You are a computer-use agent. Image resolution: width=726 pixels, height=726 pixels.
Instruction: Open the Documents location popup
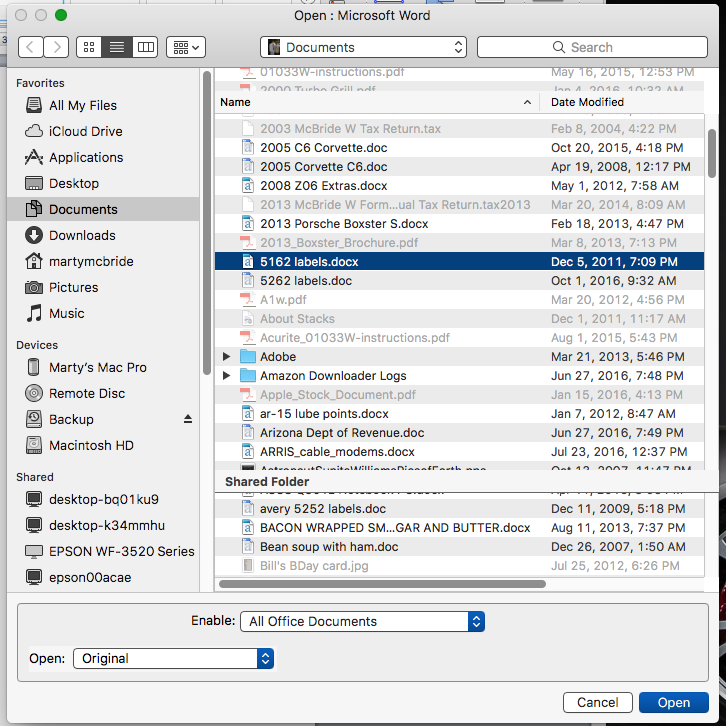pyautogui.click(x=363, y=47)
